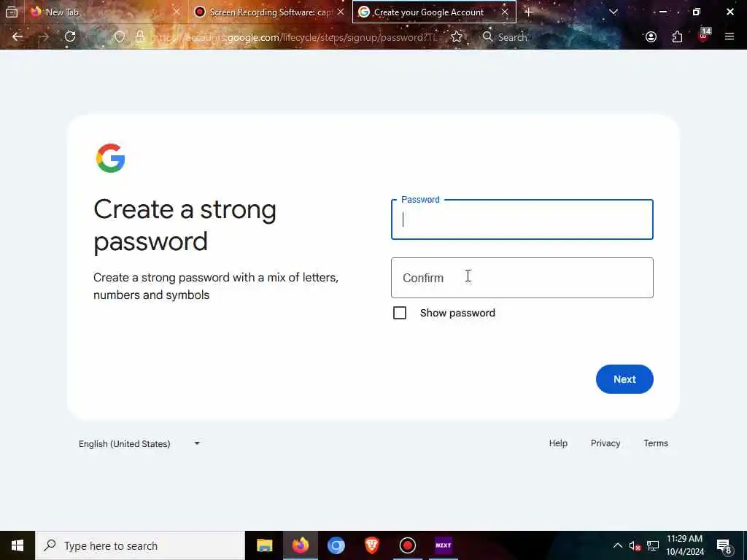Click the tracking protection shield icon

(119, 36)
